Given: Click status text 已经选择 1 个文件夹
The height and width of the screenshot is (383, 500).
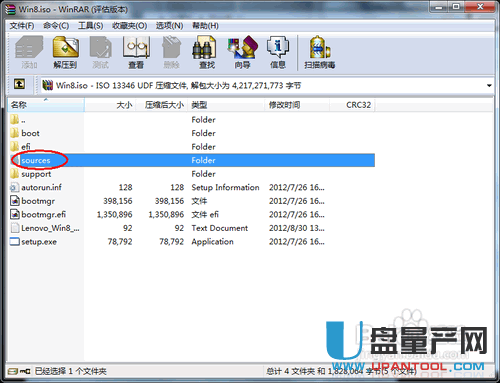Looking at the screenshot, I should (71, 371).
